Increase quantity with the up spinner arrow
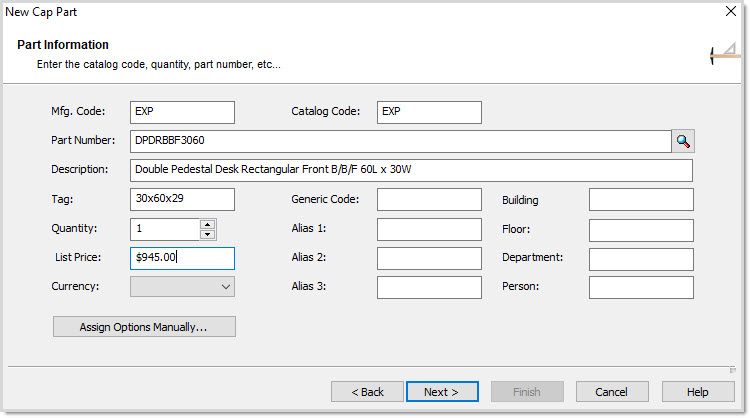 (208, 224)
